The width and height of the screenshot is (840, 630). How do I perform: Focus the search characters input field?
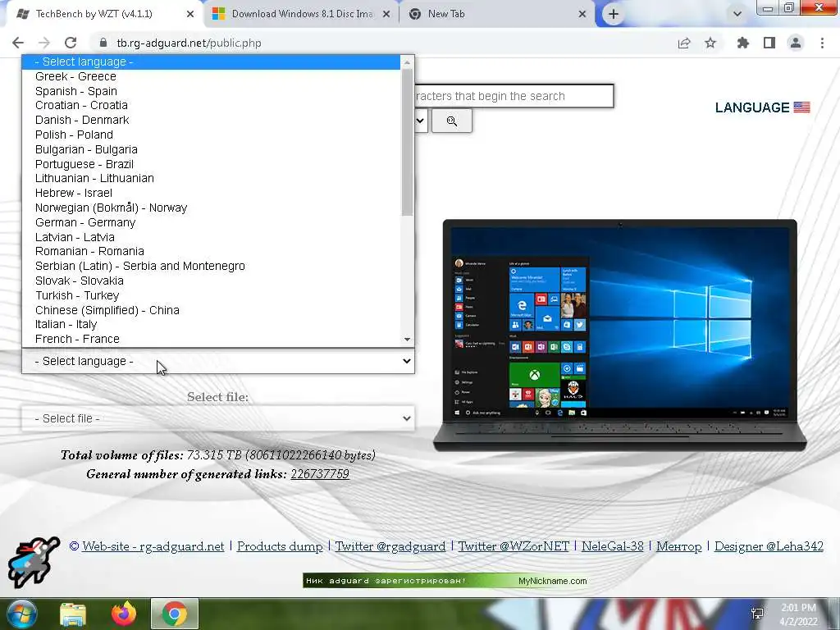pos(514,96)
